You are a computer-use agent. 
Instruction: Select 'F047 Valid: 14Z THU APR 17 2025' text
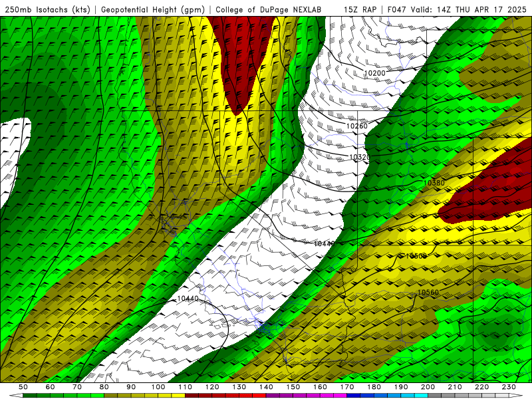pos(457,9)
